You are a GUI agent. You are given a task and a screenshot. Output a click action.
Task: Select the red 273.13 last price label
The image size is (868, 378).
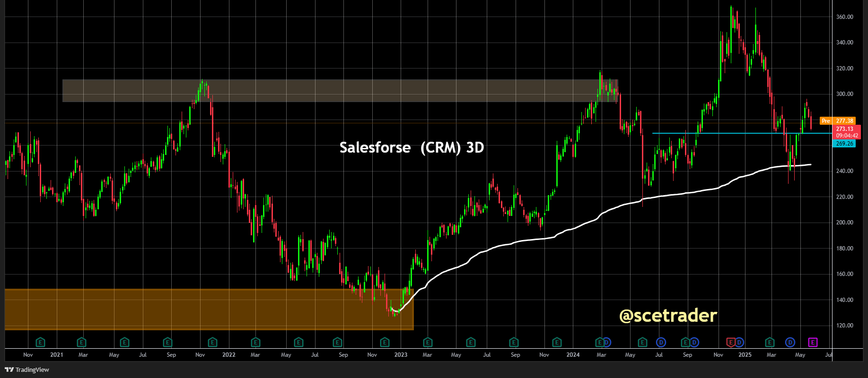click(846, 132)
